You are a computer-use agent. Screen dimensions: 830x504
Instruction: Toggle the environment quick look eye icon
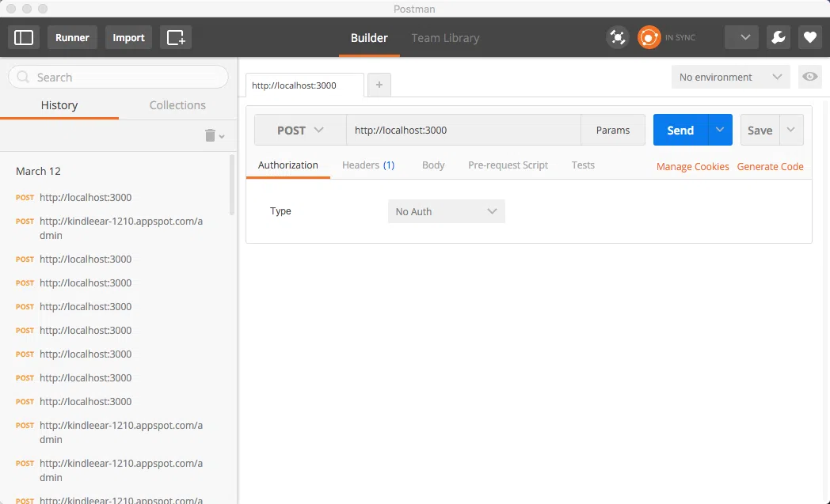pyautogui.click(x=809, y=77)
